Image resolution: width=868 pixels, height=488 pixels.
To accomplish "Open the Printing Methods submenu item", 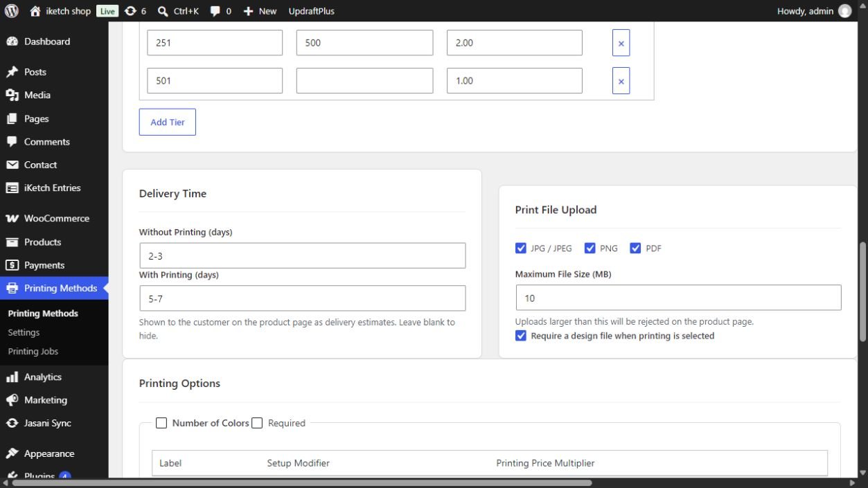I will click(x=43, y=314).
